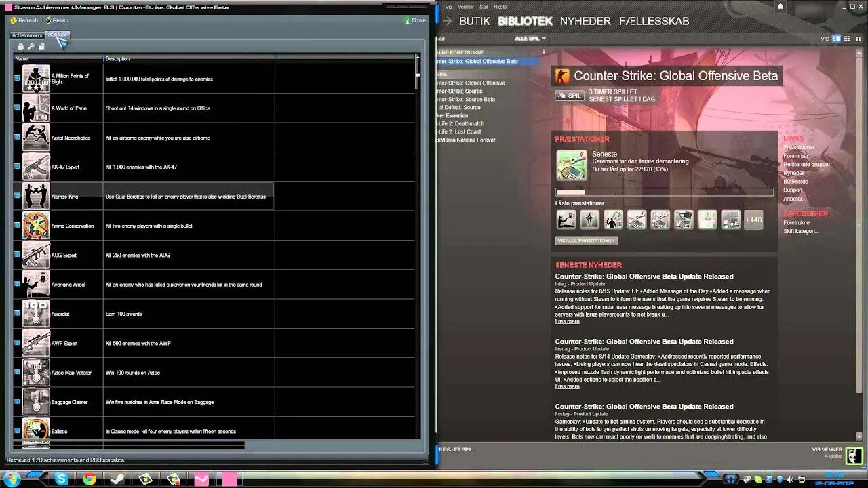This screenshot has width=868, height=488.
Task: Click the wrench invert-all icon
Action: [31, 47]
